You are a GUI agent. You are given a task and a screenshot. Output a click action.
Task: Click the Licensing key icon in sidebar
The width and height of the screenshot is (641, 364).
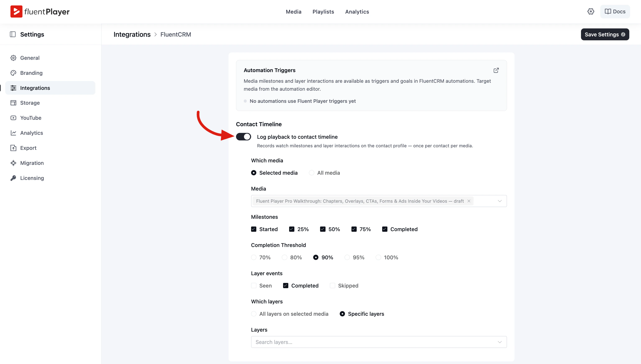[14, 178]
